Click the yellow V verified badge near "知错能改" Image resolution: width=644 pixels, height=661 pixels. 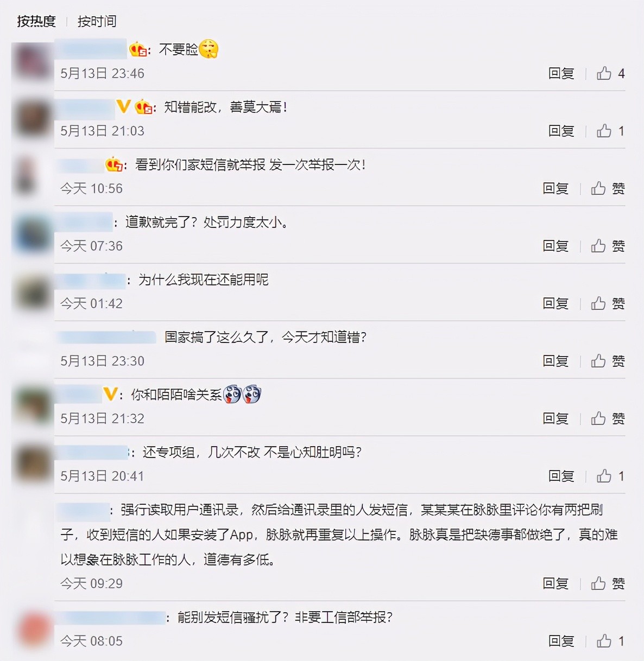pos(123,106)
